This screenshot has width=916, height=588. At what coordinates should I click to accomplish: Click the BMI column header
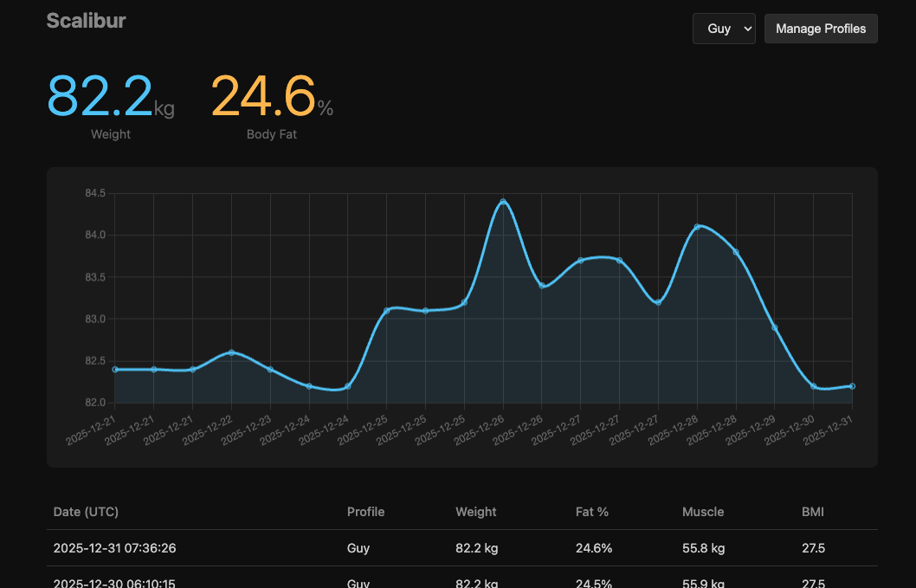[x=813, y=512]
